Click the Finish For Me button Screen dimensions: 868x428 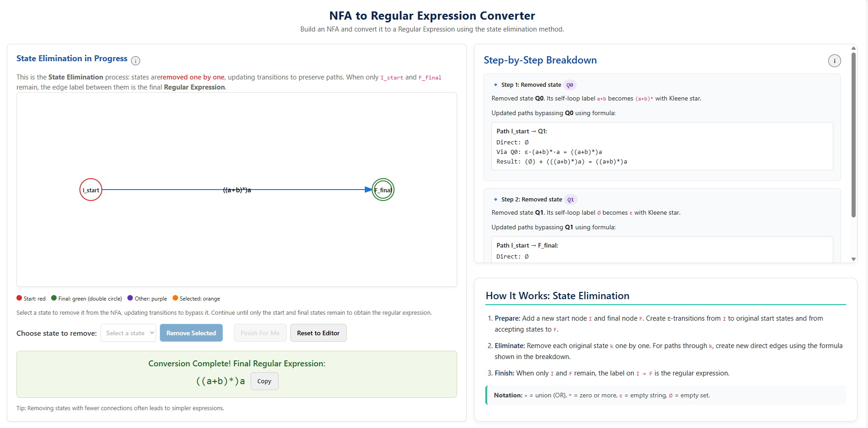click(x=260, y=333)
